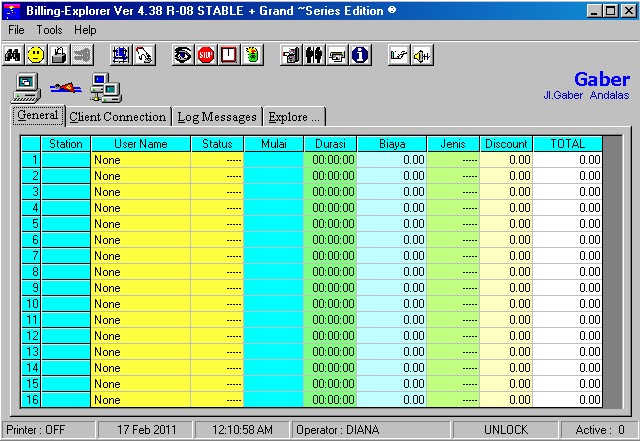Select row number 16 header

click(x=31, y=400)
